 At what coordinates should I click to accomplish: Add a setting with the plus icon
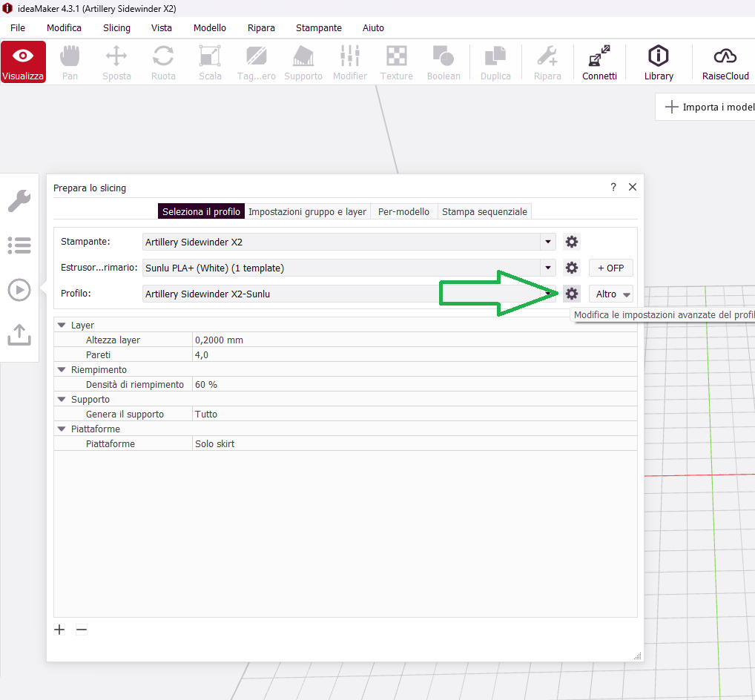click(59, 630)
